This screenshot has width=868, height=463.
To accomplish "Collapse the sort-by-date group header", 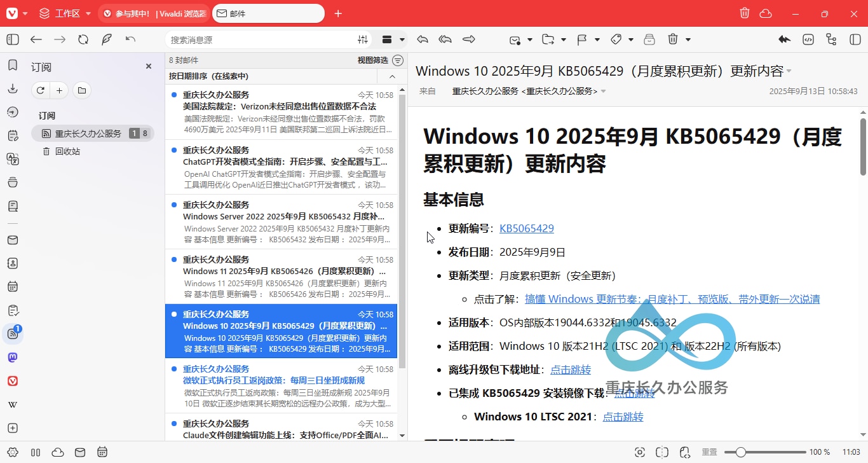I will pos(392,76).
